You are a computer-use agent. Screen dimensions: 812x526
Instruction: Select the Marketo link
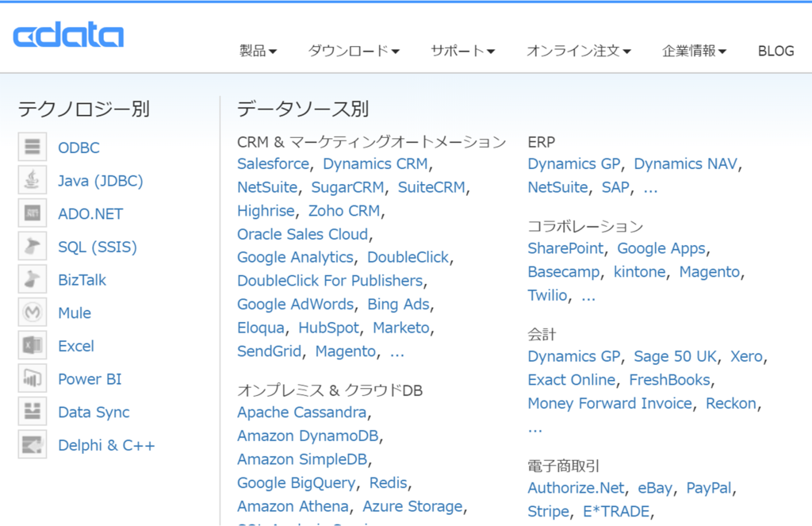[x=401, y=328]
